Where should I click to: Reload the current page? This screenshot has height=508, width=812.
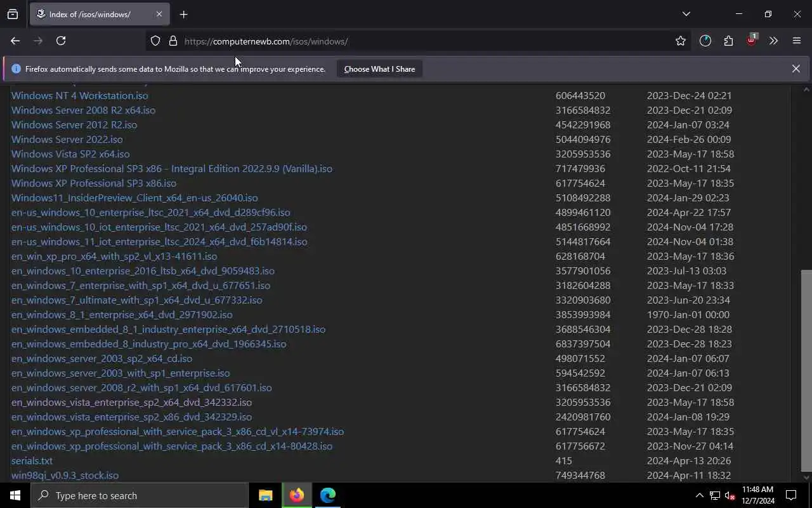click(x=61, y=41)
